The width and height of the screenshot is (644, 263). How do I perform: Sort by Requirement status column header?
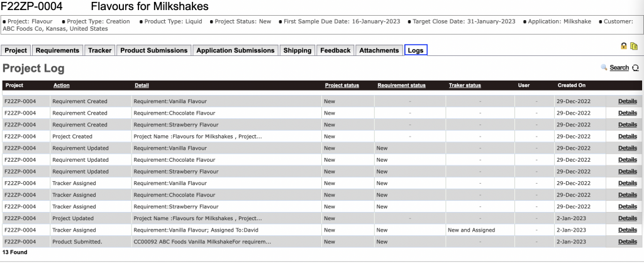(401, 86)
